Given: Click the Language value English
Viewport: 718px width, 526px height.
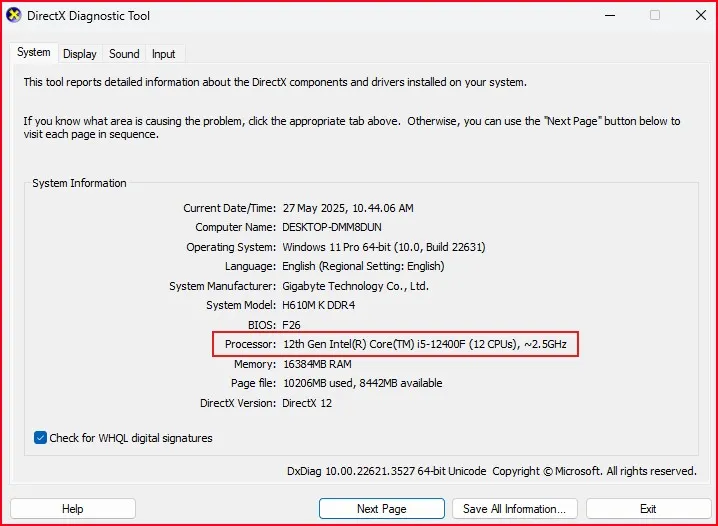Looking at the screenshot, I should [363, 266].
